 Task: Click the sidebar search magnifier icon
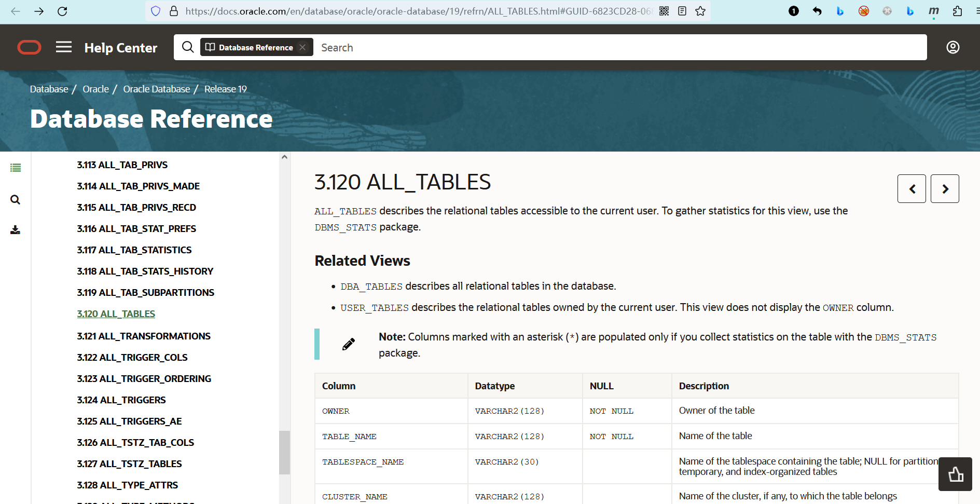(x=16, y=200)
